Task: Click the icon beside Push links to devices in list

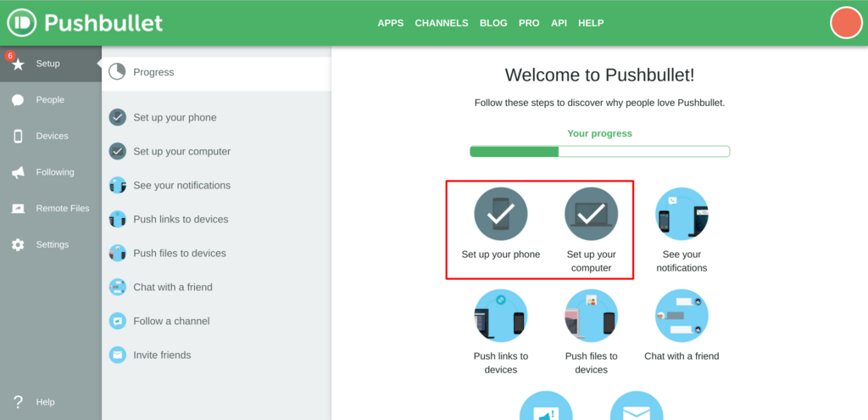Action: click(117, 220)
